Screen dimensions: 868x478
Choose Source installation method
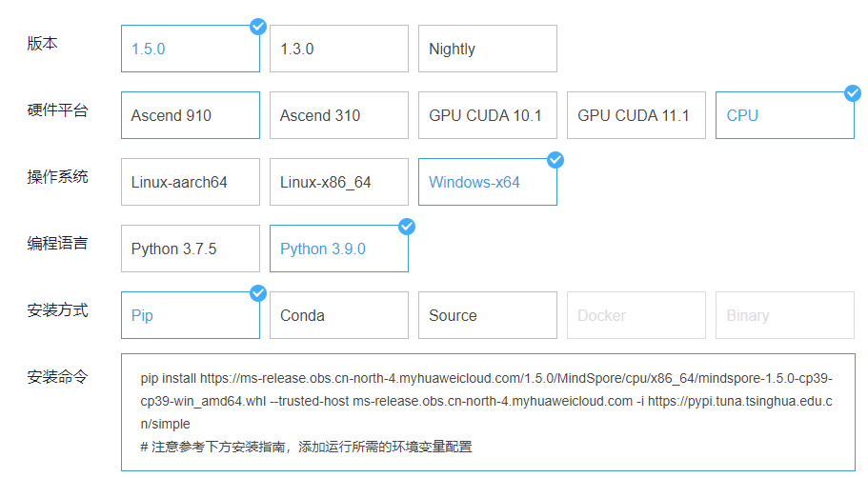[487, 315]
